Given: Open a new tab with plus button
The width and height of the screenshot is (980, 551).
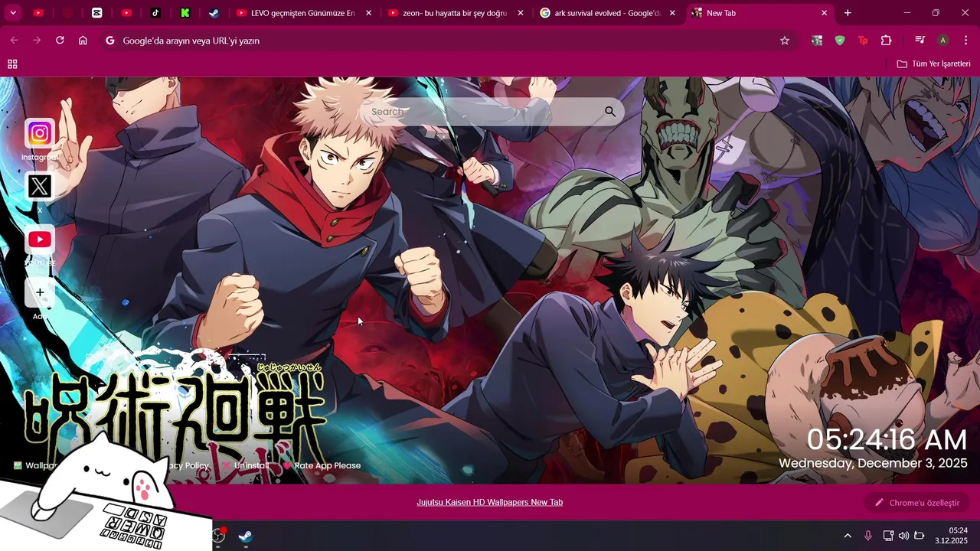Looking at the screenshot, I should (848, 13).
